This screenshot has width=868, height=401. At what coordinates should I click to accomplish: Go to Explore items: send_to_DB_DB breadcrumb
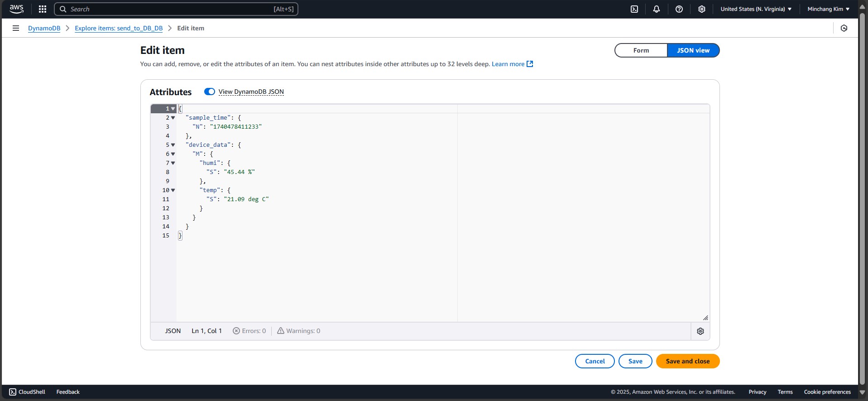click(x=119, y=28)
